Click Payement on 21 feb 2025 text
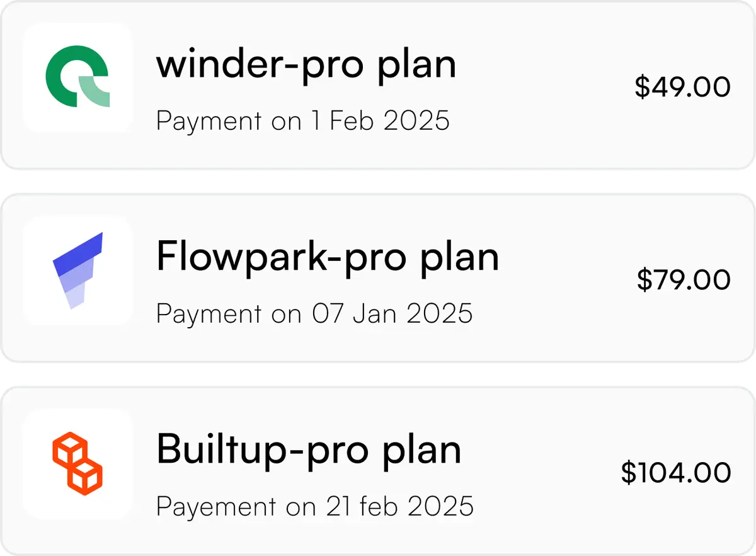Viewport: 756px width, 556px height. 314,506
